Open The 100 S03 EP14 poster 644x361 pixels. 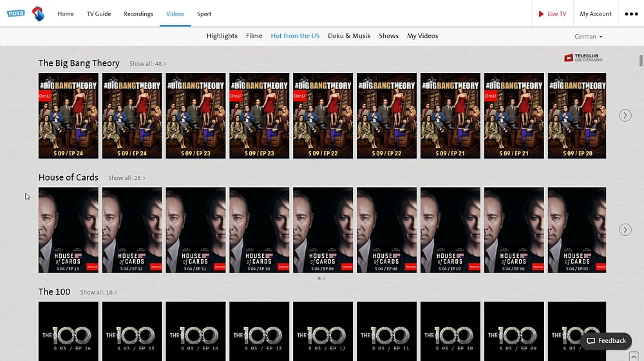pyautogui.click(x=196, y=331)
